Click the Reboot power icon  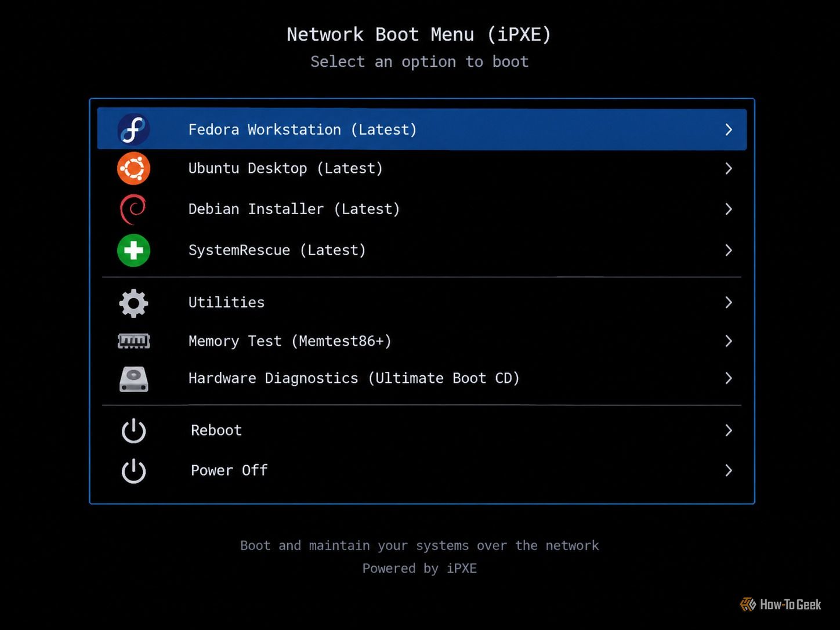[133, 430]
